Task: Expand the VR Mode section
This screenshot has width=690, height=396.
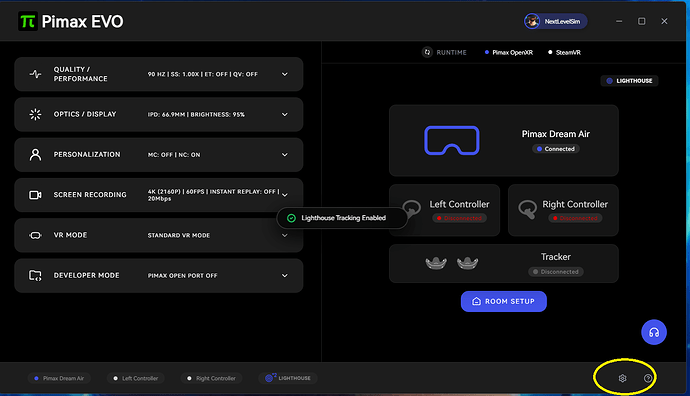Action: click(x=285, y=235)
